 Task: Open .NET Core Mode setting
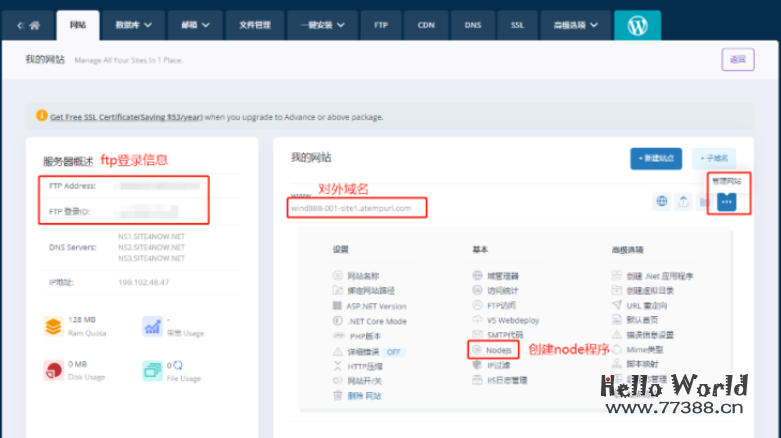pos(377,321)
